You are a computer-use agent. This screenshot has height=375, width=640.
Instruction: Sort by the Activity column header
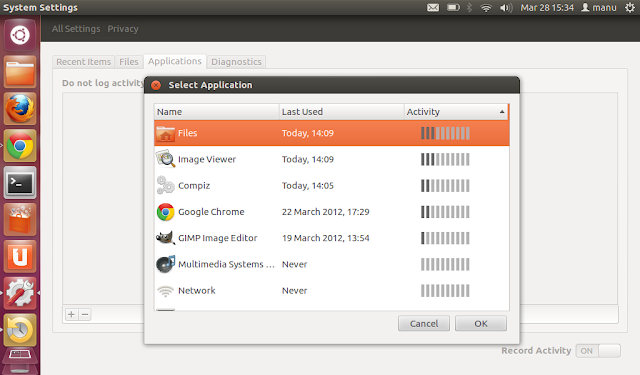coord(456,112)
